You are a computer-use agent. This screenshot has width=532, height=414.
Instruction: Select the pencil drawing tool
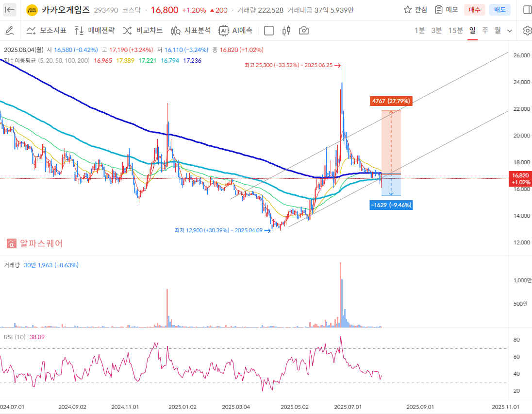pyautogui.click(x=10, y=31)
